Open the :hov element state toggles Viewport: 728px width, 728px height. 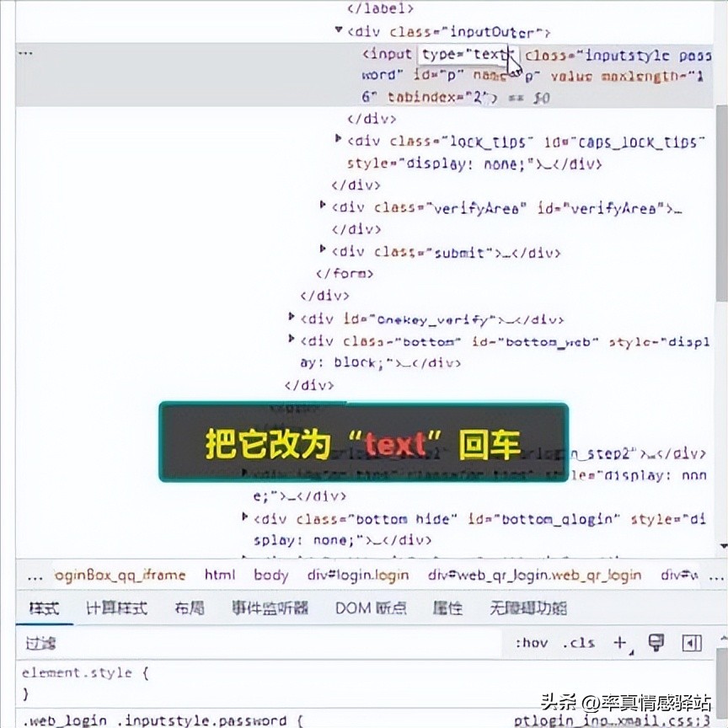pos(531,642)
